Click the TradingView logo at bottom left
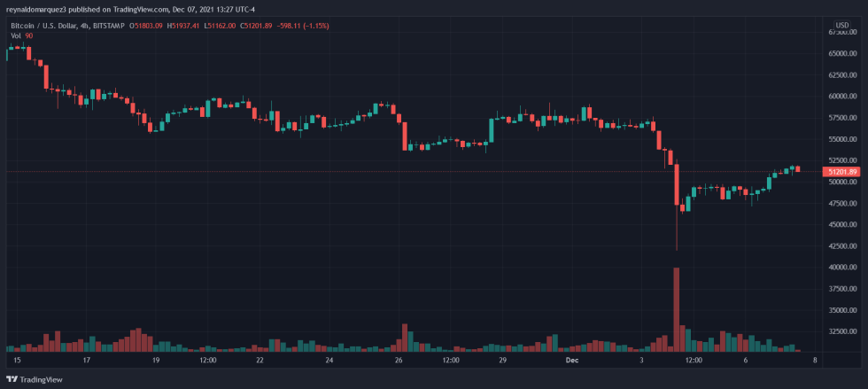 (x=35, y=379)
